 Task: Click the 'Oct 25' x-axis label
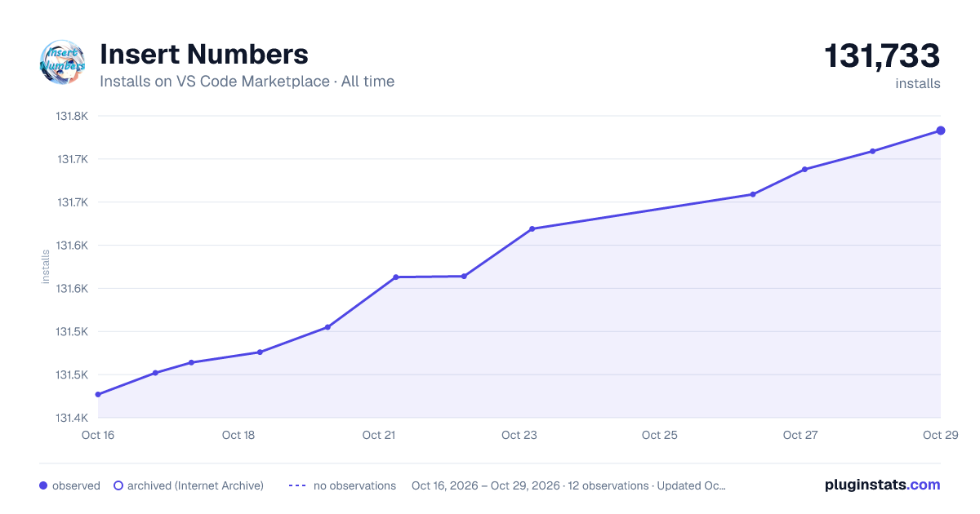(x=660, y=435)
